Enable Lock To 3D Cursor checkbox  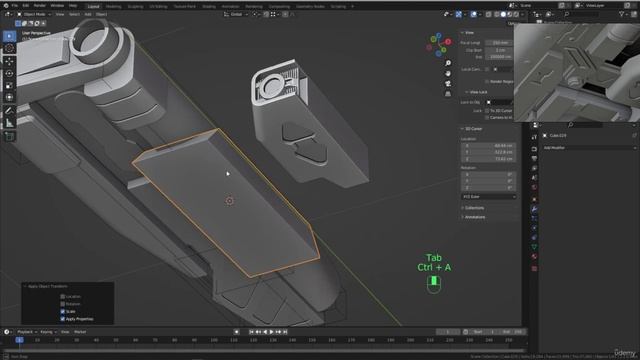(x=487, y=111)
